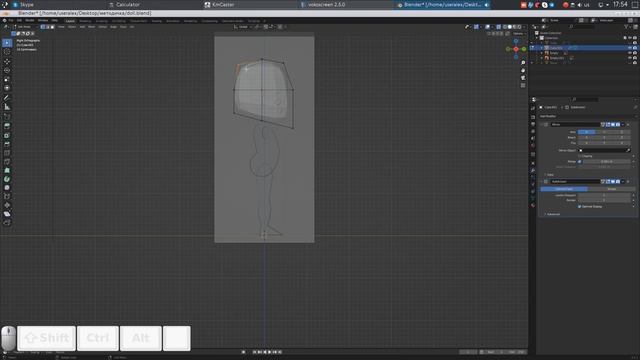
Task: Click the viewport zoom magnifier gizmo
Action: click(523, 63)
